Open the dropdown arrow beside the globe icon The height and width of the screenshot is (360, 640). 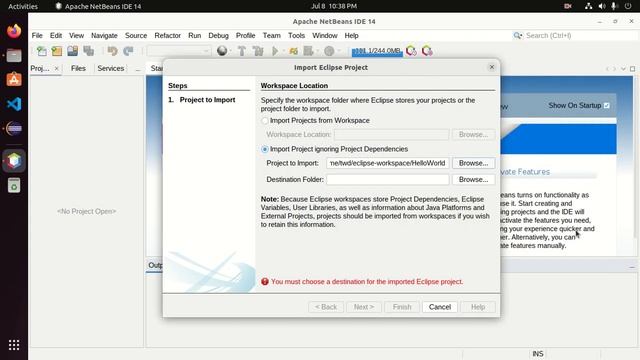pos(231,51)
